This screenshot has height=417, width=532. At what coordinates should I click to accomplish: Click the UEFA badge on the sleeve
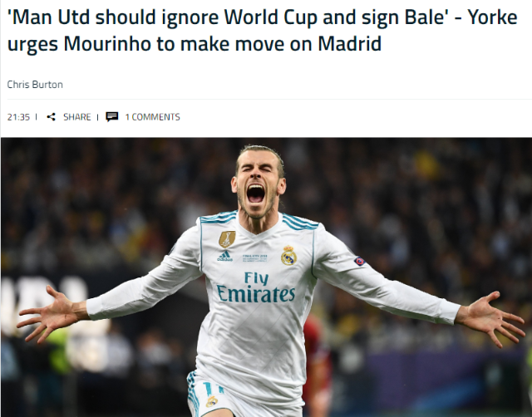point(359,262)
